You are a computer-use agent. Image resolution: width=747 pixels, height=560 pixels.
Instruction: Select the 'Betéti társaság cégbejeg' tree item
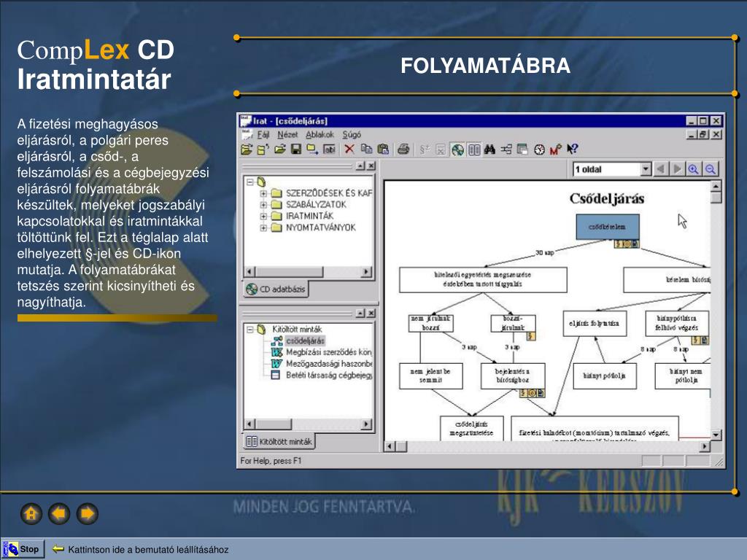pos(329,376)
